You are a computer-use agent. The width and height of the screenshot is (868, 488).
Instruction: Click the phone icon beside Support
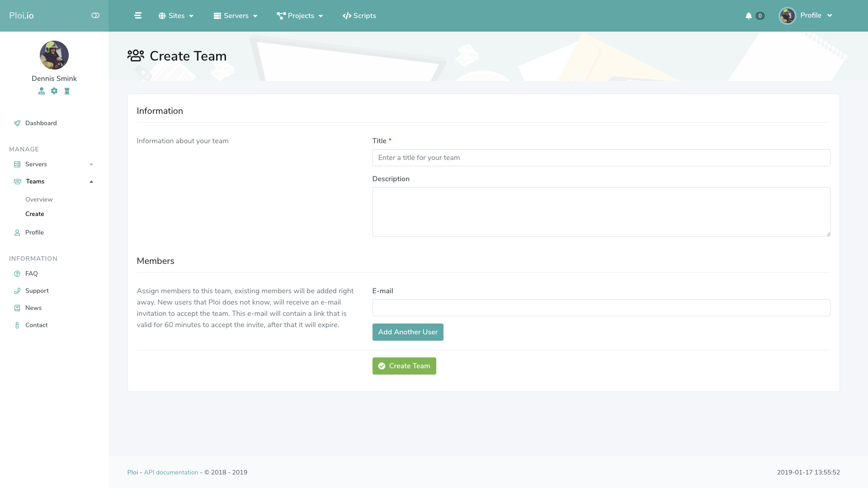[x=17, y=291]
